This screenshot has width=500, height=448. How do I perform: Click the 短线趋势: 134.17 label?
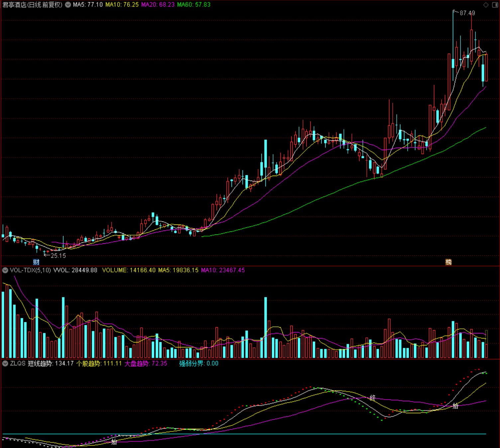click(x=50, y=363)
